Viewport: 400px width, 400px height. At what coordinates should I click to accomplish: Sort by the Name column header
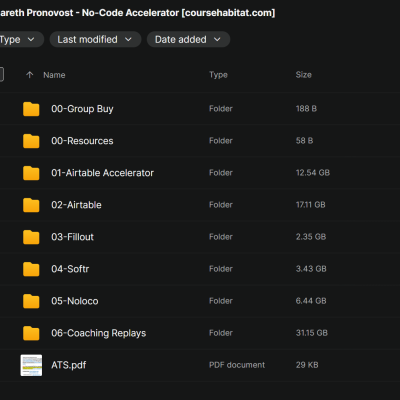(54, 75)
